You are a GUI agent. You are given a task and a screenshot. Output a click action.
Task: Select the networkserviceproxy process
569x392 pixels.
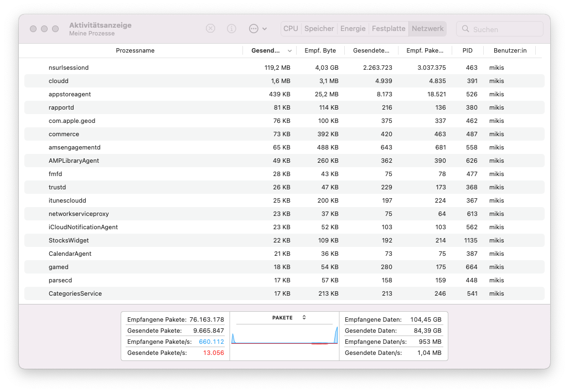coord(284,214)
